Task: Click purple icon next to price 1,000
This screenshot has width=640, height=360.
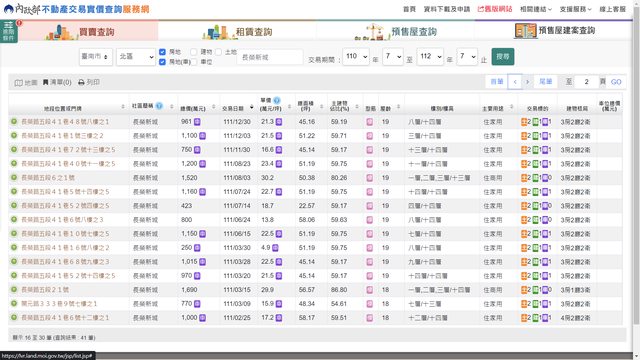Action: 202,318
